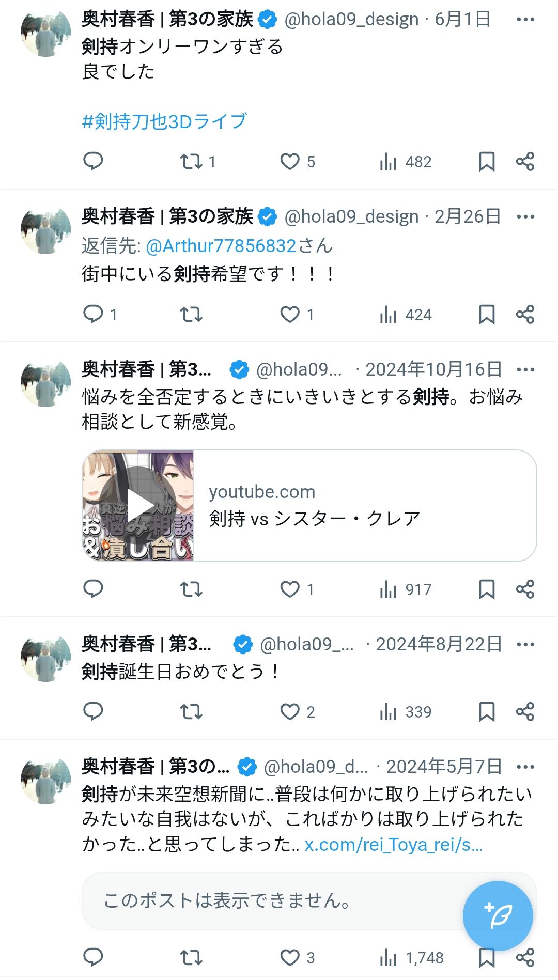Screen dimensions: 558x980
Task: Repost the 剣持誕生日おめでとう post
Action: click(191, 712)
